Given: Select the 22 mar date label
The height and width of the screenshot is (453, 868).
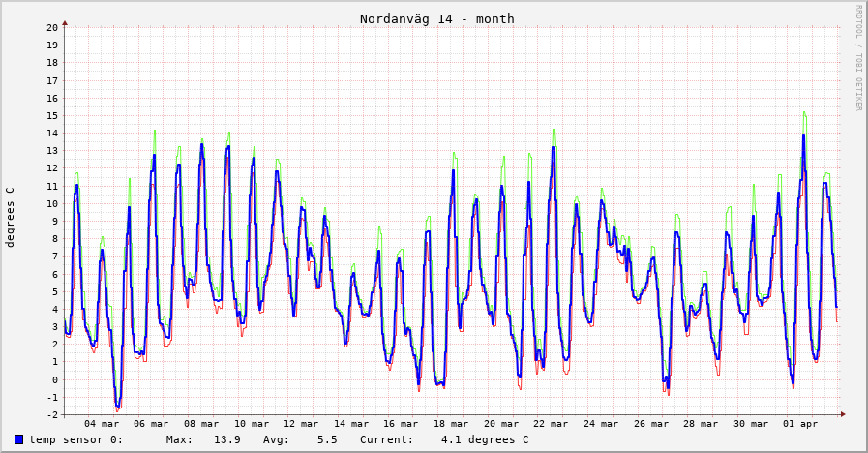Looking at the screenshot, I should click(552, 424).
